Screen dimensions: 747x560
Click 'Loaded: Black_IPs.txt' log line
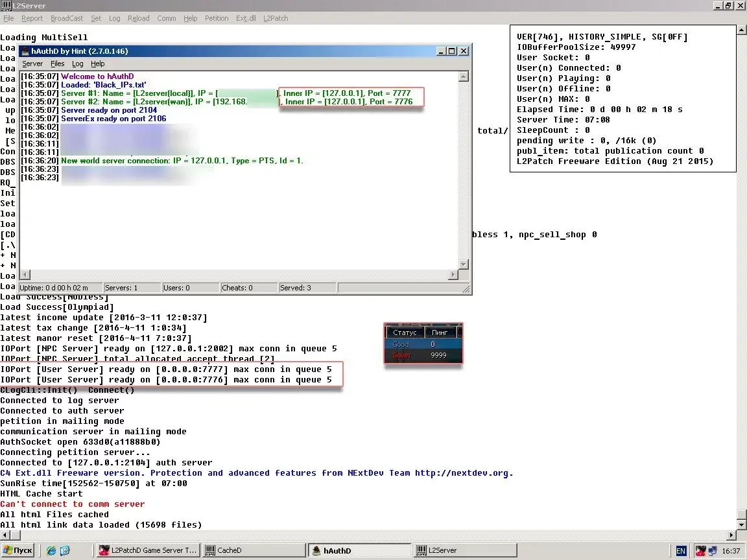103,85
